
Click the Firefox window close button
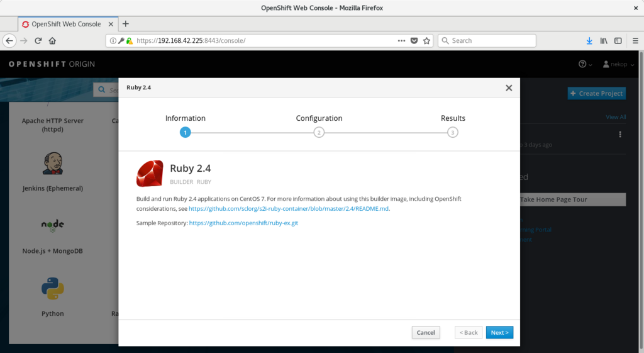[635, 8]
